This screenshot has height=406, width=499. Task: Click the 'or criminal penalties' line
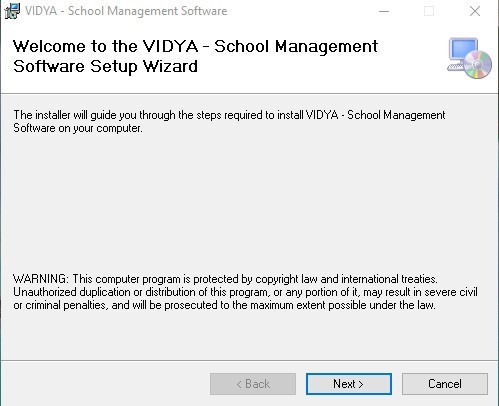pyautogui.click(x=224, y=305)
